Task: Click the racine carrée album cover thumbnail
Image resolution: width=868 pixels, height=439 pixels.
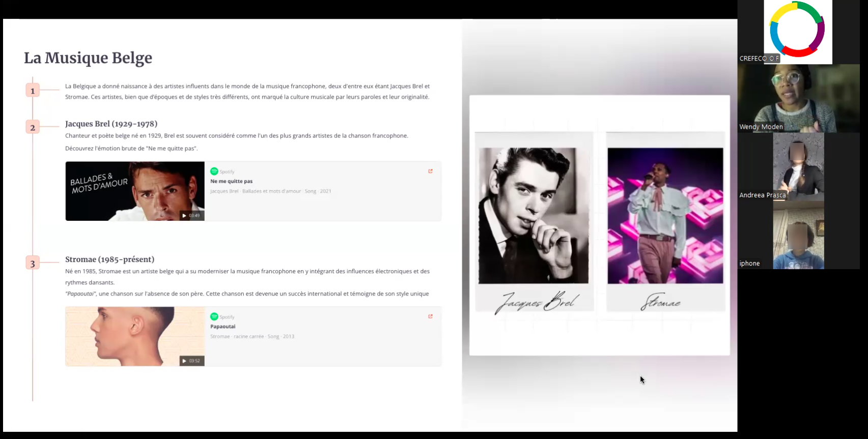Action: point(134,336)
